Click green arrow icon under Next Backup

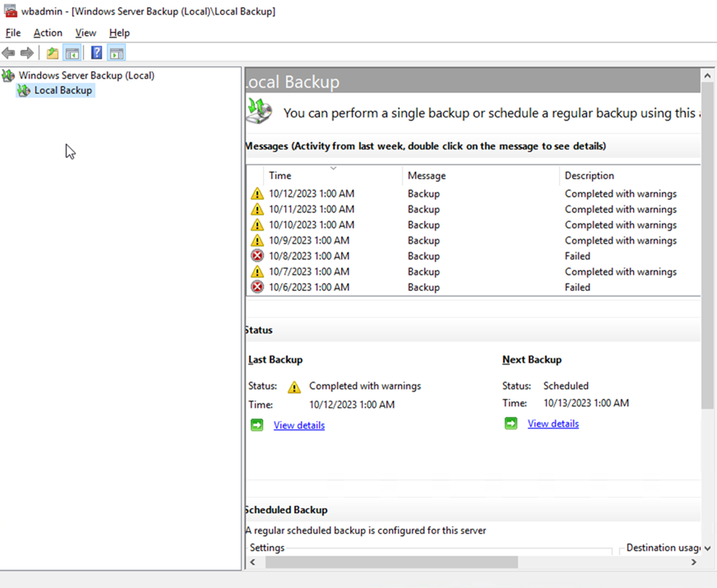pos(511,423)
